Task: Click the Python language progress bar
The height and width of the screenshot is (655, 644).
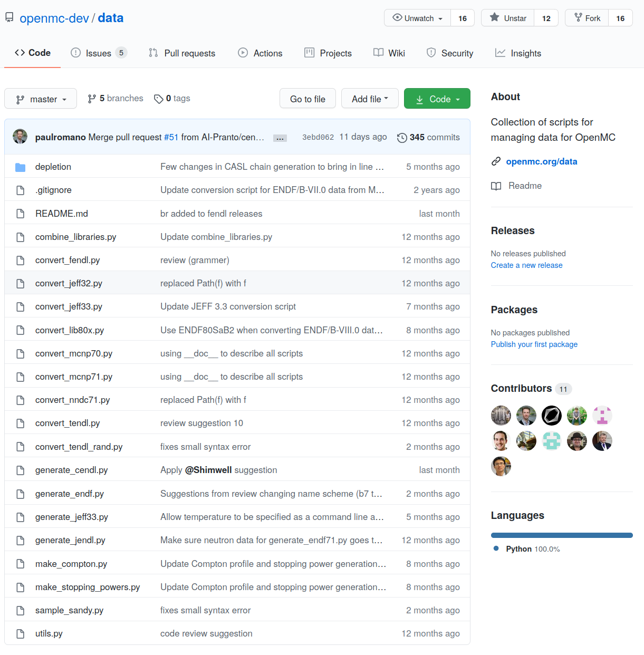Action: coord(562,535)
